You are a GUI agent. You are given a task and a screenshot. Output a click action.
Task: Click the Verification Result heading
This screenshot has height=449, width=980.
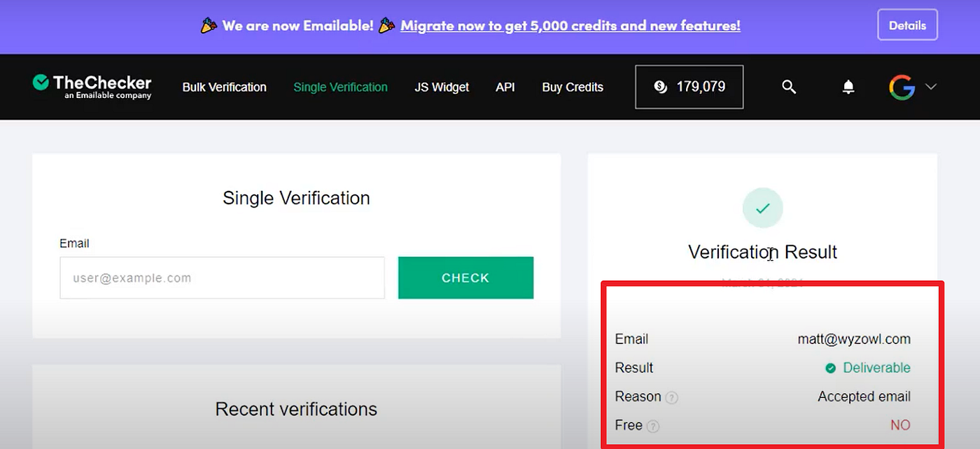pyautogui.click(x=762, y=252)
